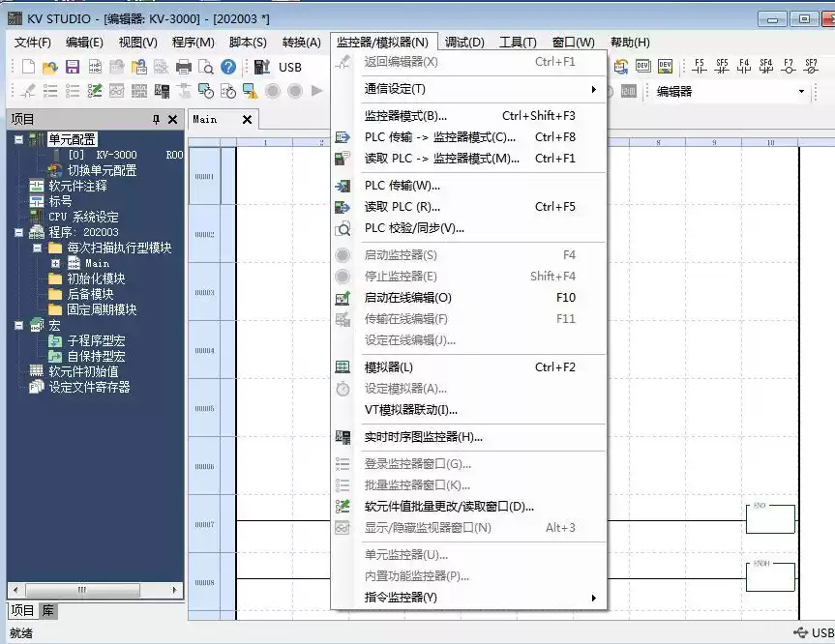Click the USB connection icon on the toolbar
The height and width of the screenshot is (644, 835).
pyautogui.click(x=262, y=68)
